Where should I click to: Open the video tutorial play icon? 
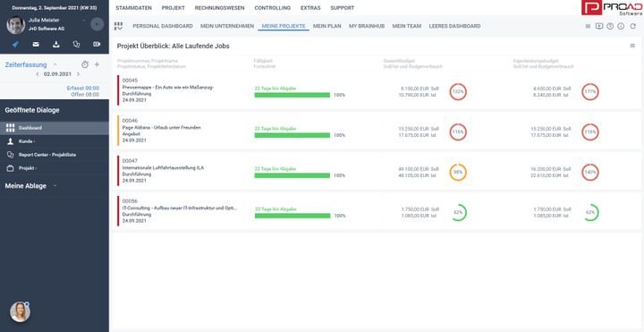(x=599, y=26)
